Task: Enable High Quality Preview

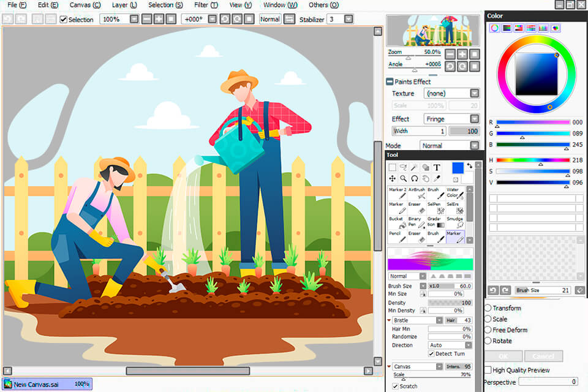Action: pos(488,370)
